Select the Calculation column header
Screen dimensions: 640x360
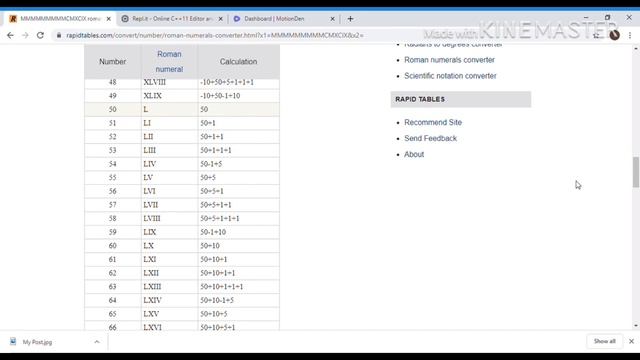(x=238, y=62)
